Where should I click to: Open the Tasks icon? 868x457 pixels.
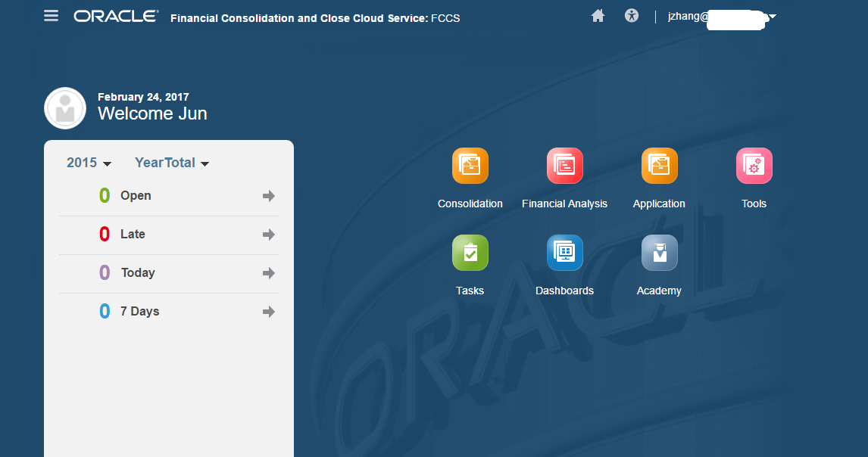pyautogui.click(x=470, y=253)
